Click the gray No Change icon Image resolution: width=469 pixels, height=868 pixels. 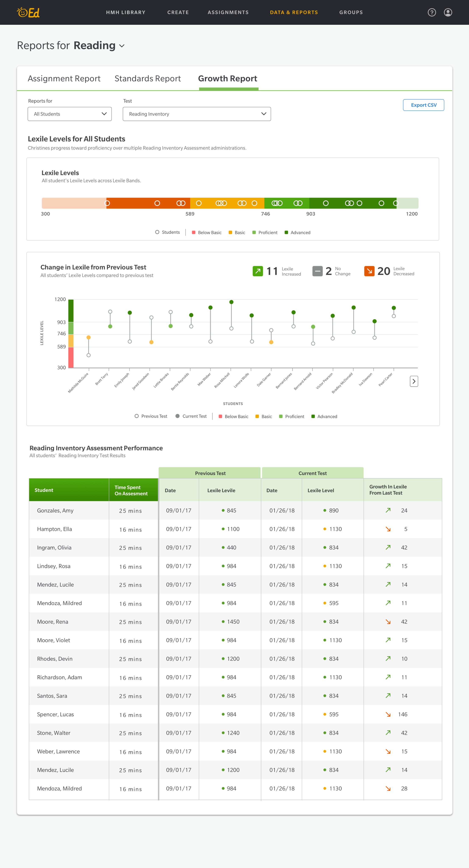point(317,271)
